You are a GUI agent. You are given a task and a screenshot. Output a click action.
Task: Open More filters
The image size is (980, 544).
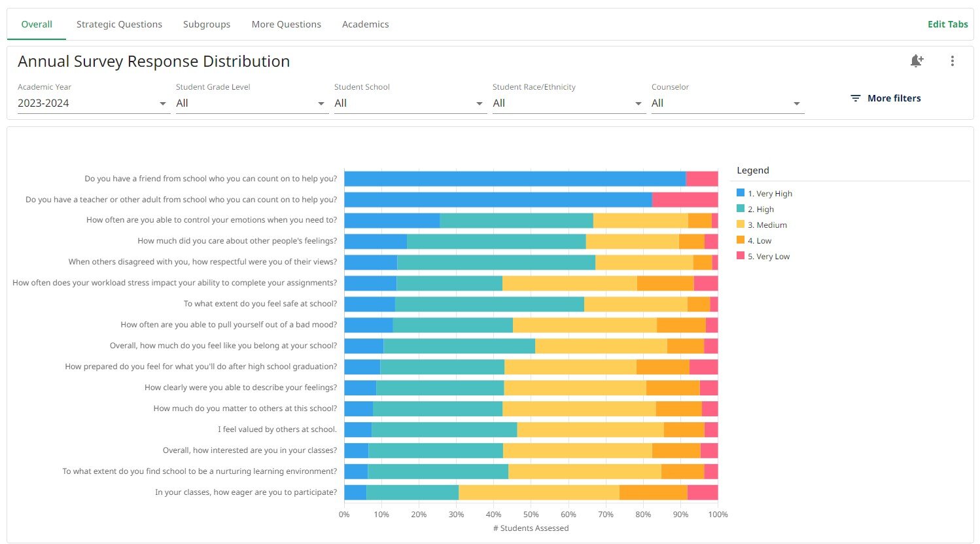point(894,98)
